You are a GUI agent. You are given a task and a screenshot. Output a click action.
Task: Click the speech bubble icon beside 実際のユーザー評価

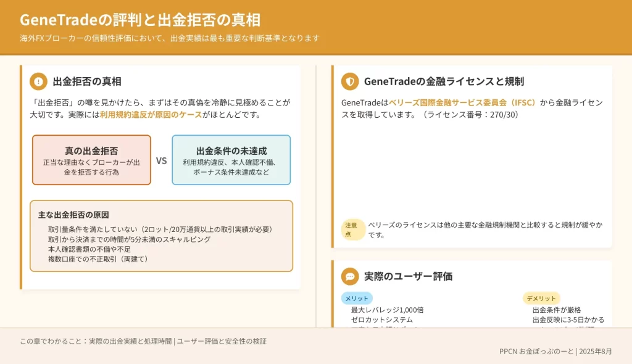(x=350, y=276)
